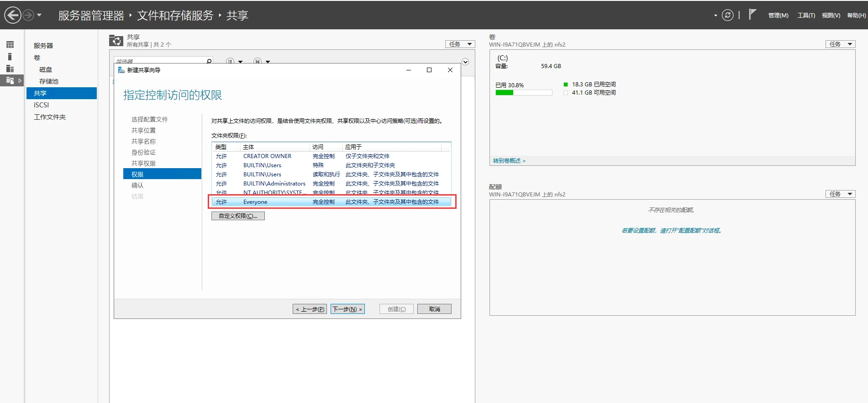Select the BUILTIN\Users 特殊 permission row
The width and height of the screenshot is (868, 403).
(331, 165)
